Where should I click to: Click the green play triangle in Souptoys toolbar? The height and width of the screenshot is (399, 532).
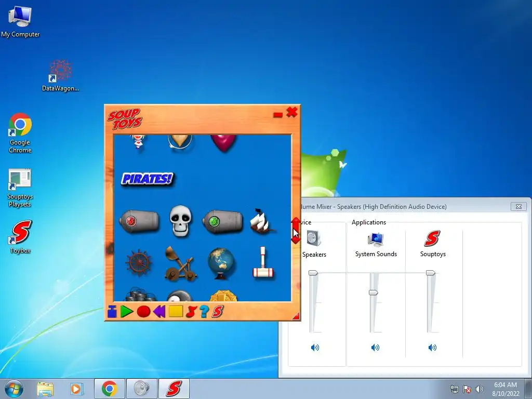click(127, 312)
